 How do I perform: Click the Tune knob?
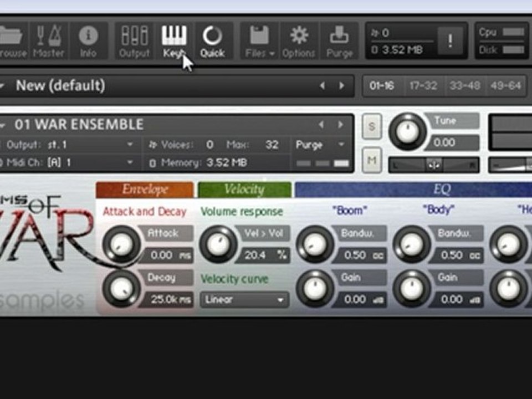(408, 132)
